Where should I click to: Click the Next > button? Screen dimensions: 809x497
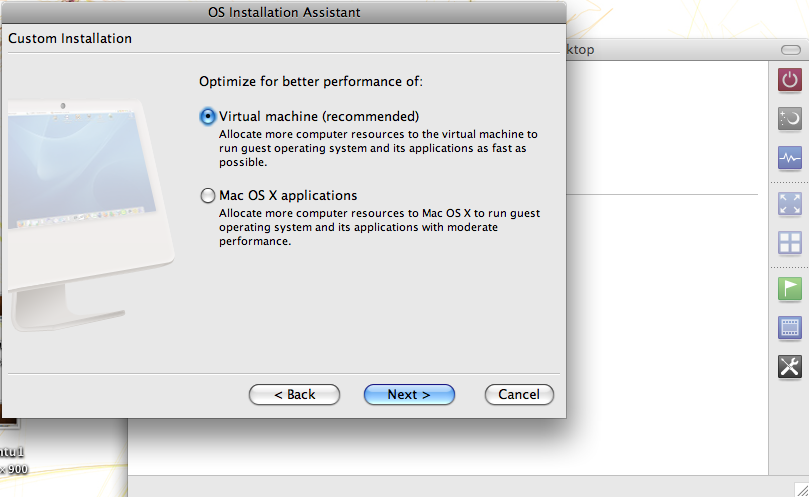(409, 394)
